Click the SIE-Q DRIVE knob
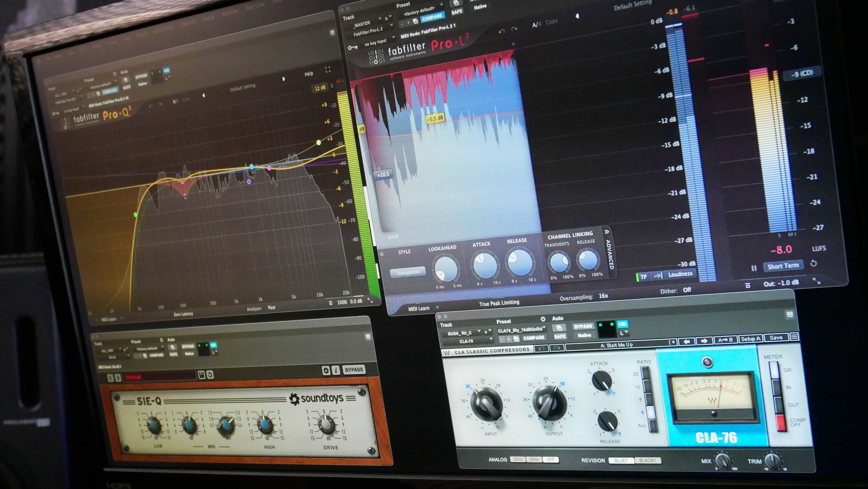868x489 pixels. click(x=326, y=424)
